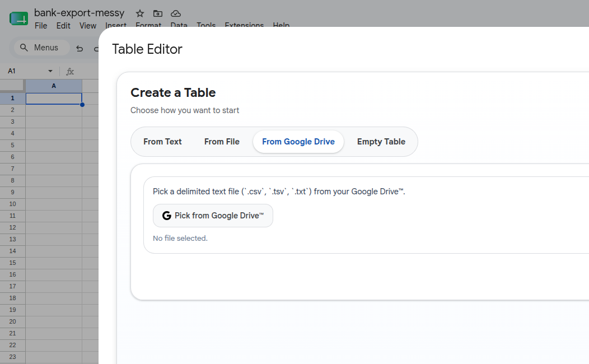
Task: Check the cloud document status icon
Action: pos(176,13)
